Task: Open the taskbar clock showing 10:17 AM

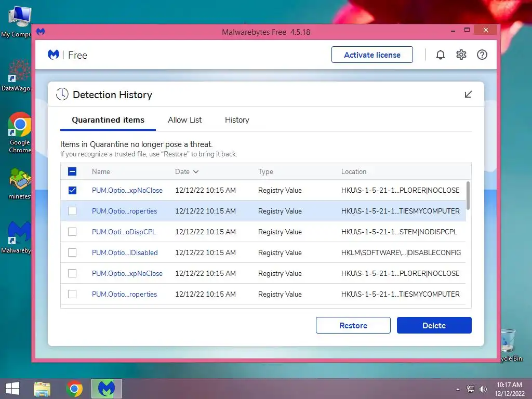Action: point(509,389)
